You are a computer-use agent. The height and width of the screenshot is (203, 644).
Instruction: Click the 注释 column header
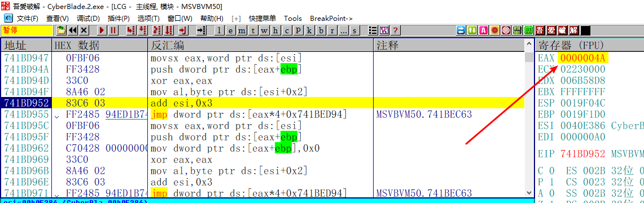(449, 45)
